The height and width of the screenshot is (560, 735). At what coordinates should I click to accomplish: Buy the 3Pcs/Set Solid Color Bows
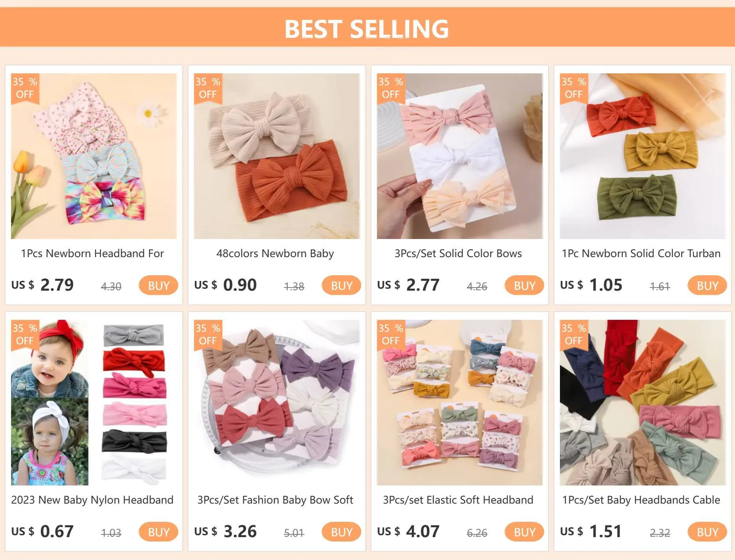524,286
